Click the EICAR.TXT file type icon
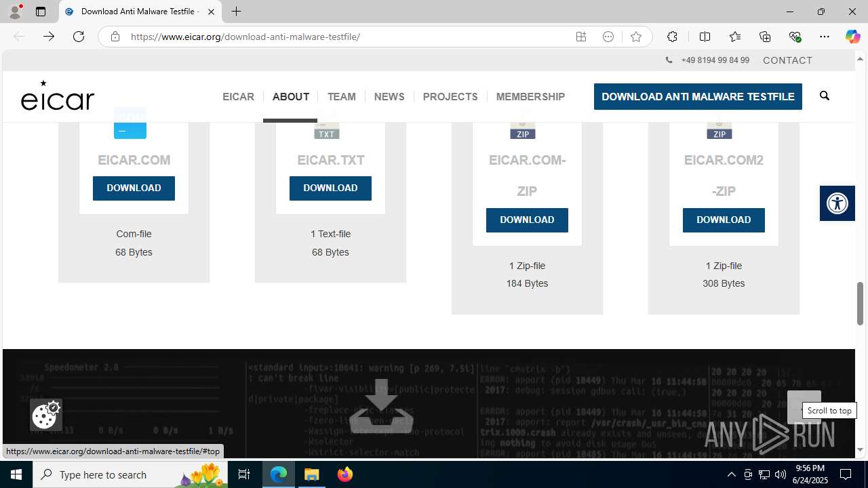The width and height of the screenshot is (868, 488). click(x=327, y=130)
